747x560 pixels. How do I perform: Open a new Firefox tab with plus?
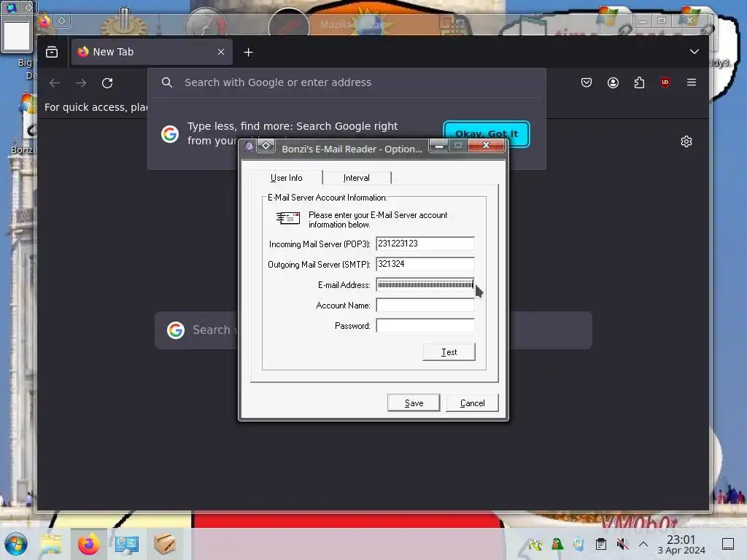pos(248,52)
